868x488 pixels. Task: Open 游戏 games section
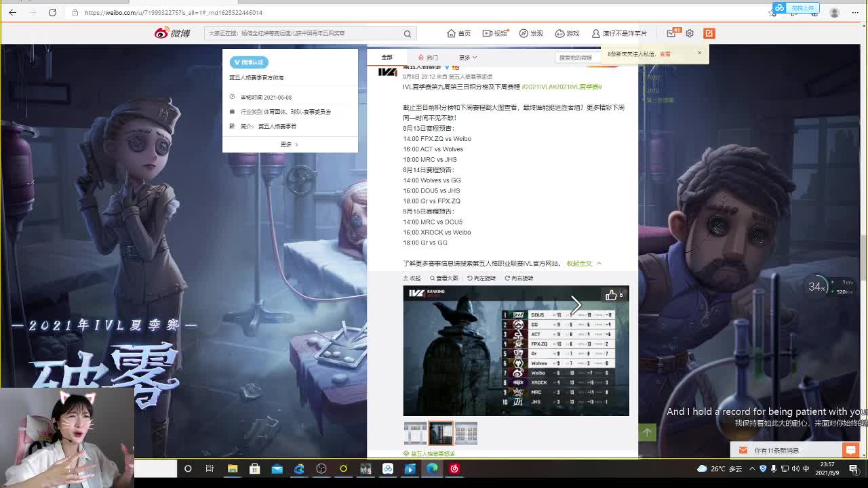click(567, 33)
